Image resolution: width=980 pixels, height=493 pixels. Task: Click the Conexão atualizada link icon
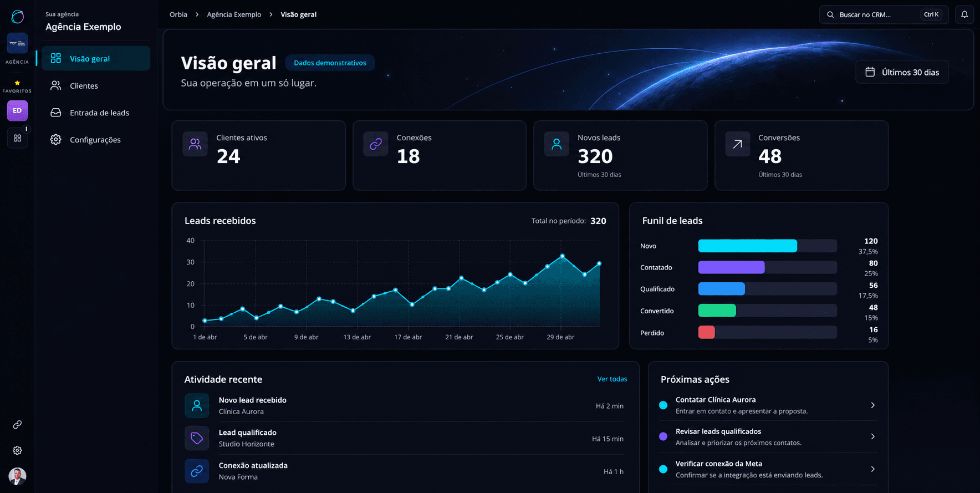point(197,471)
